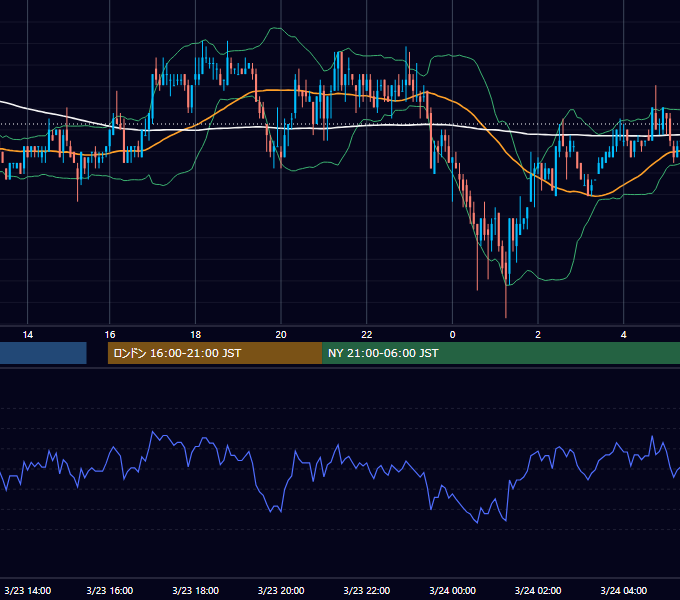The image size is (680, 600).
Task: Click the 3/23 22:00 date label
Action: point(367,590)
